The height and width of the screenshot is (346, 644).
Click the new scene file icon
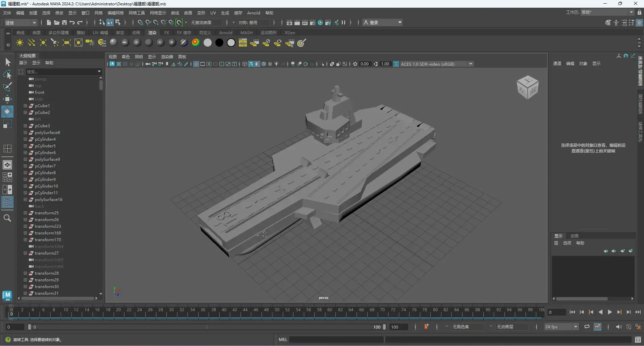(x=49, y=22)
